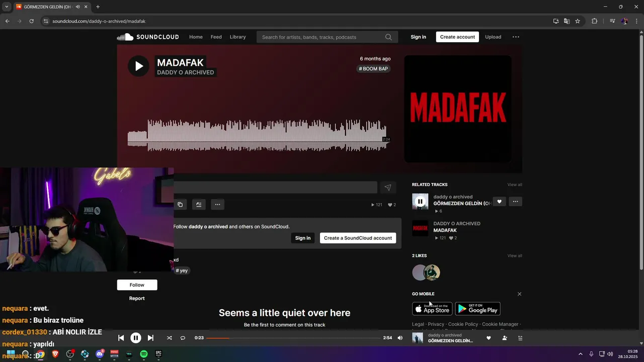Open MADAFAK thumbnail in related tracks
The image size is (644, 362).
click(x=420, y=228)
